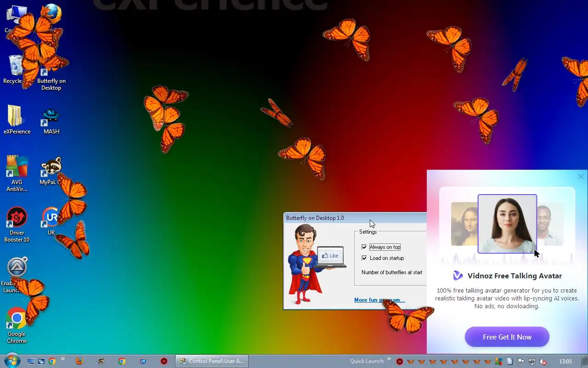588x368 pixels.
Task: Open the Action Center flag tray icon
Action: (521, 362)
